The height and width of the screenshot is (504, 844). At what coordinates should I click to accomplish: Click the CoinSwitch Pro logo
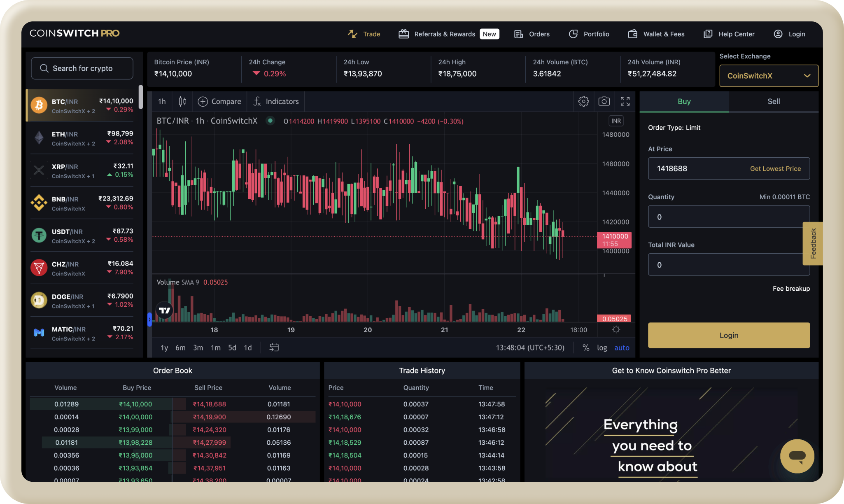75,33
